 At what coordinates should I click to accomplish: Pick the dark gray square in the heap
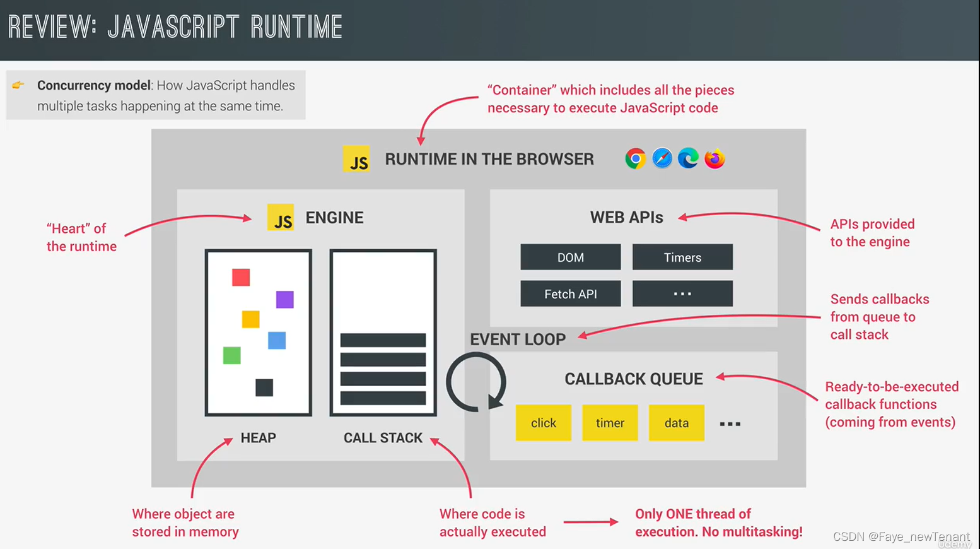pyautogui.click(x=264, y=387)
